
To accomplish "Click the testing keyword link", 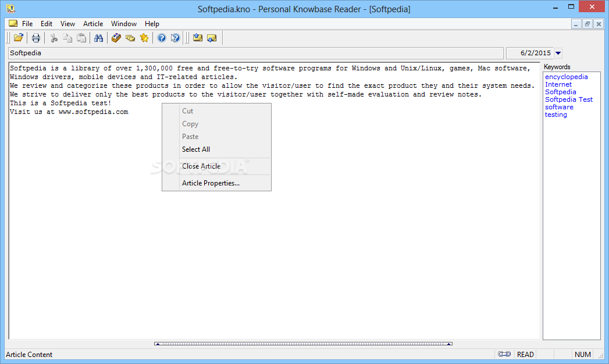I will 556,115.
